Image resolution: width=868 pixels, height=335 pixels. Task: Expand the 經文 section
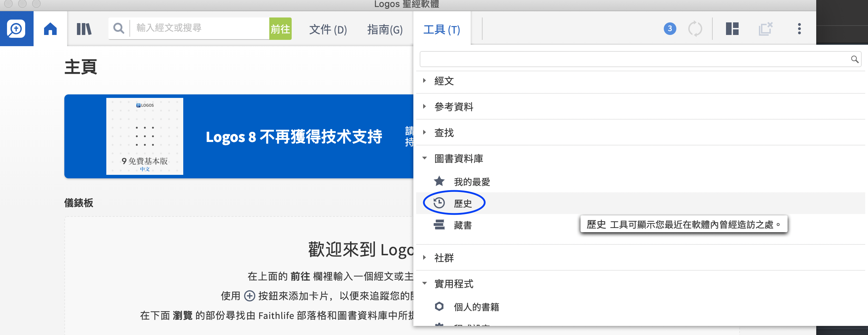pyautogui.click(x=424, y=80)
